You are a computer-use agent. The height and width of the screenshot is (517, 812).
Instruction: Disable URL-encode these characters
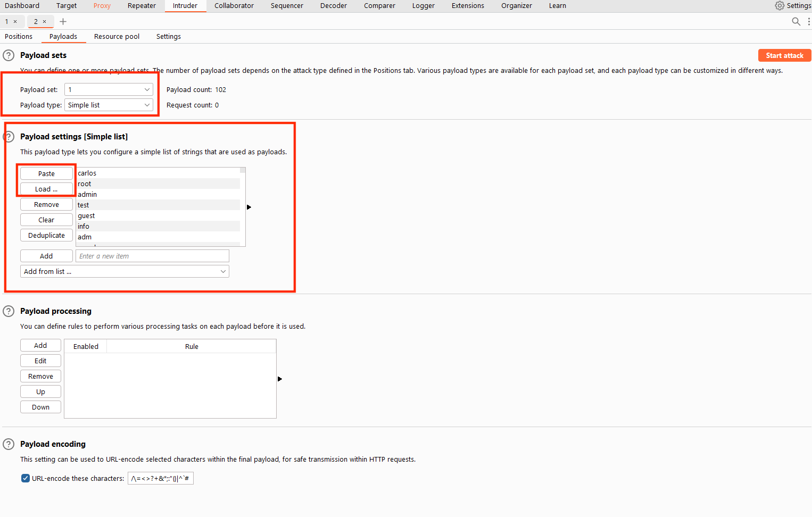25,478
